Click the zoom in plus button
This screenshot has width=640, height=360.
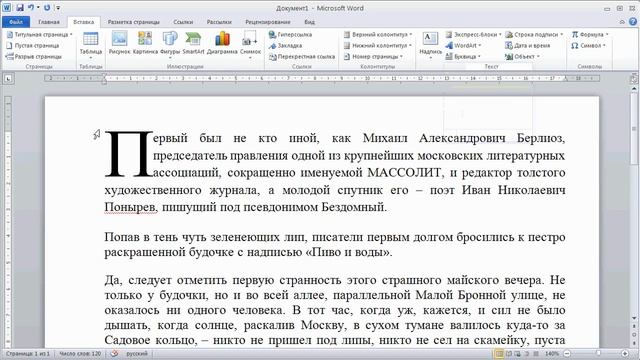tap(625, 354)
